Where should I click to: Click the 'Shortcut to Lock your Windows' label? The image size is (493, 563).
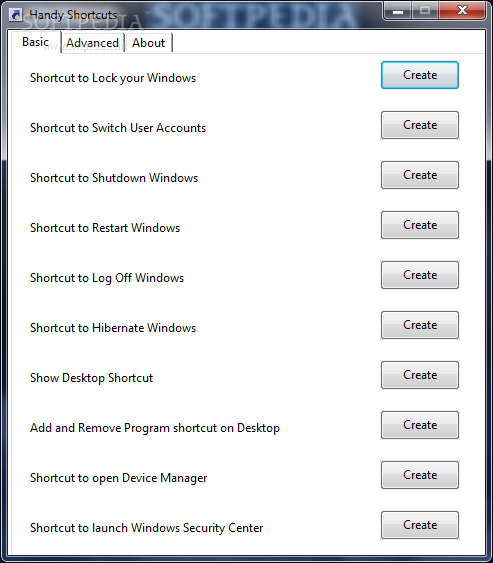pos(113,78)
